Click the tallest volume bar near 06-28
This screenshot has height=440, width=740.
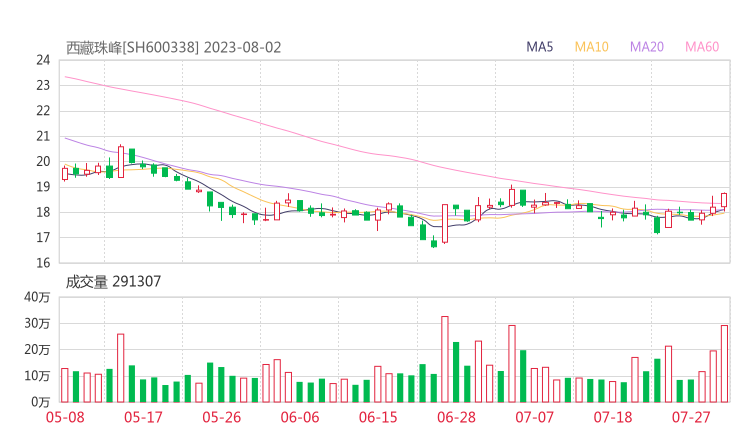pos(445,359)
